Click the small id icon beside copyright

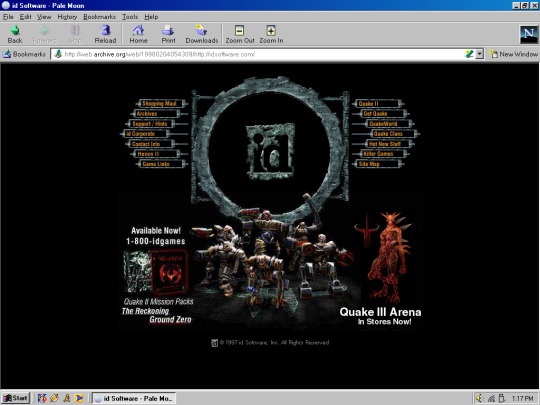[x=214, y=343]
